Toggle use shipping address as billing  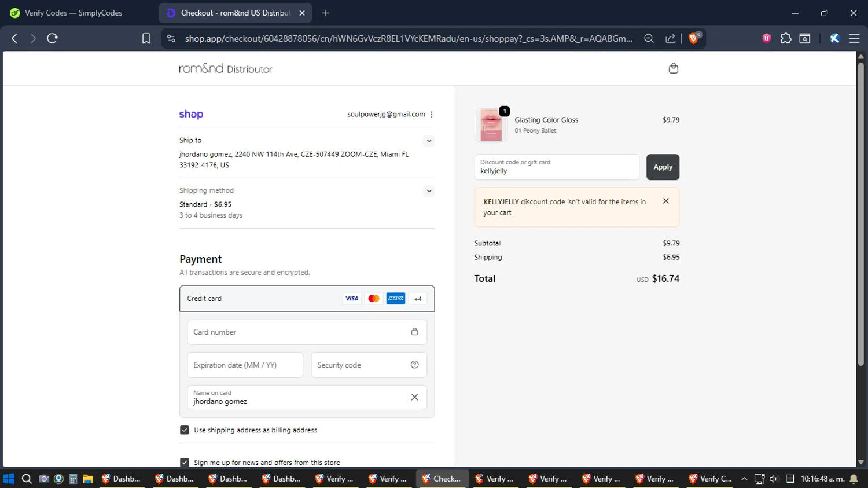pos(185,430)
